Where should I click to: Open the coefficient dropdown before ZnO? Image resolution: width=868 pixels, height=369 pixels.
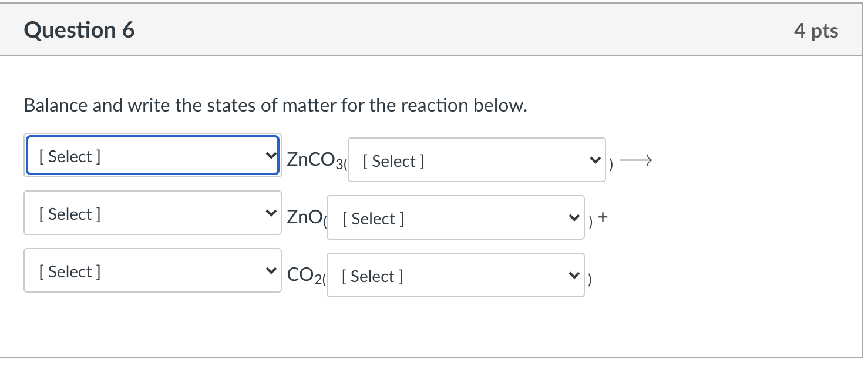(152, 213)
